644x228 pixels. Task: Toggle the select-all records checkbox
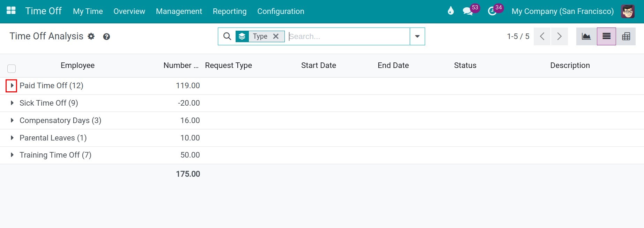click(x=12, y=68)
